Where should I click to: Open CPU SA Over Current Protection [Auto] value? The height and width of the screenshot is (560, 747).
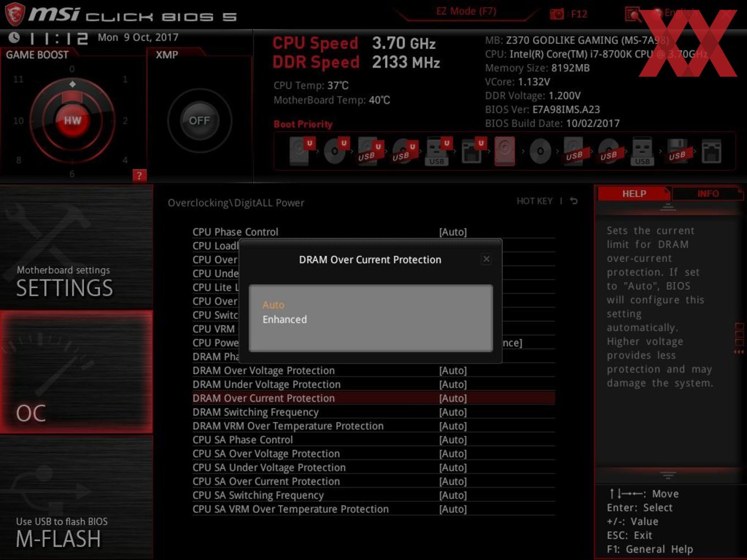[453, 481]
